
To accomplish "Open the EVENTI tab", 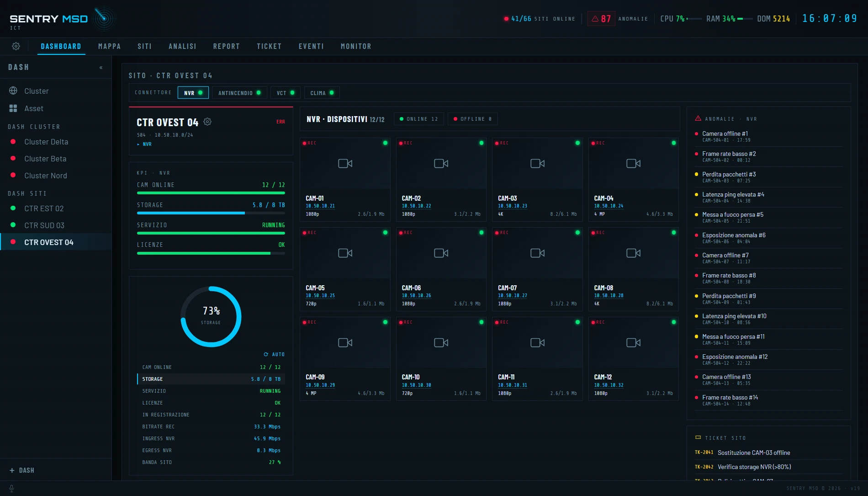I will click(x=311, y=46).
